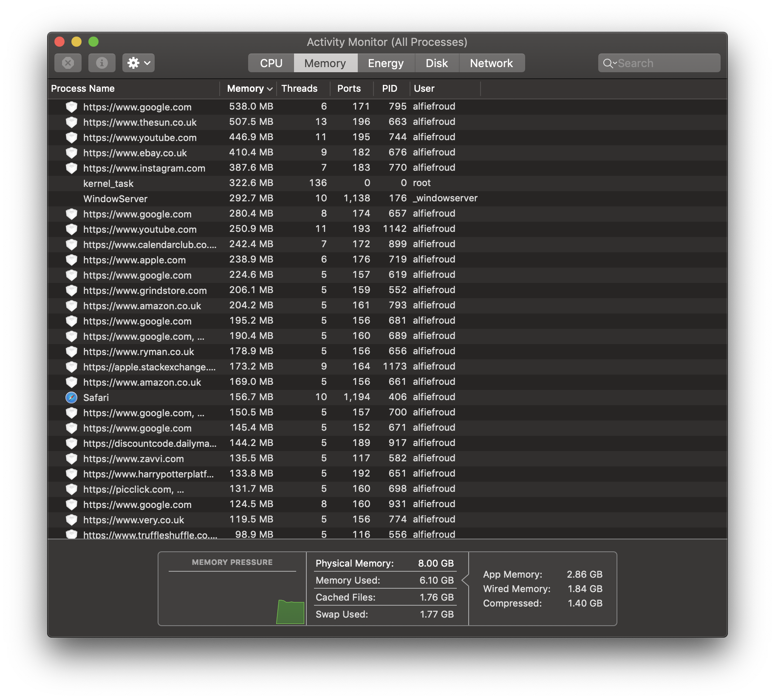Click the shield icon beside zavvi.com
The image size is (775, 700).
pos(71,459)
